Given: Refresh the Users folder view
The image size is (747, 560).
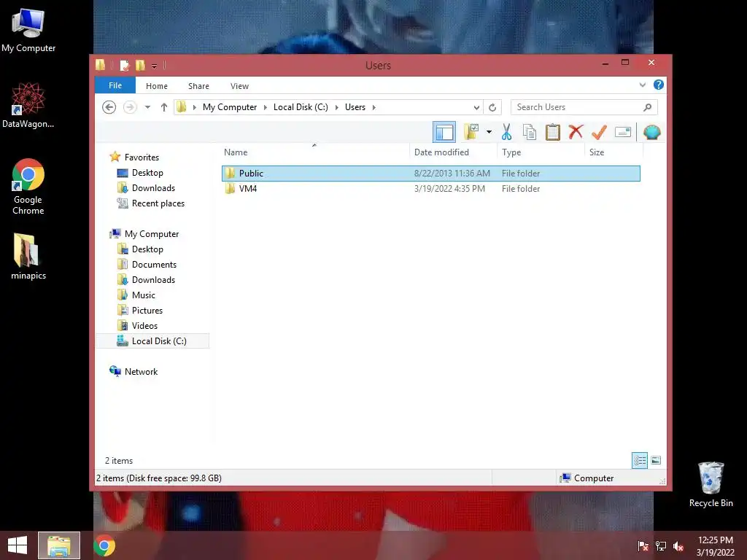Looking at the screenshot, I should pos(492,107).
